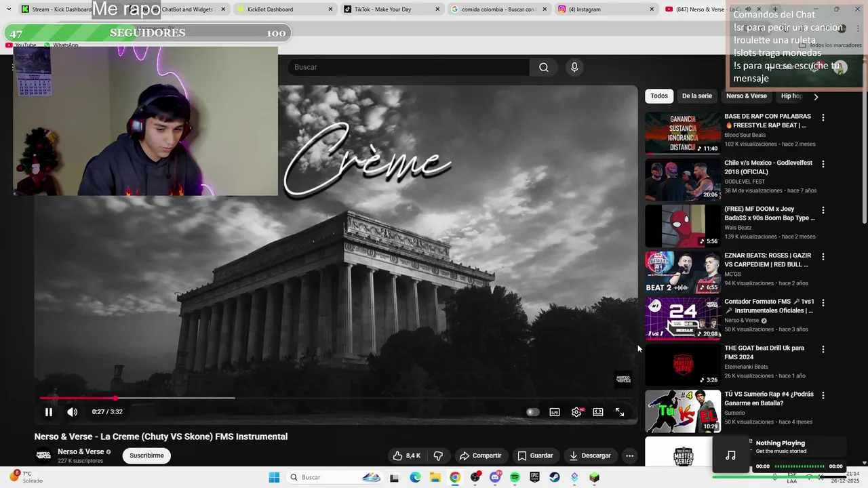Toggle the autoplay switch

tap(533, 411)
